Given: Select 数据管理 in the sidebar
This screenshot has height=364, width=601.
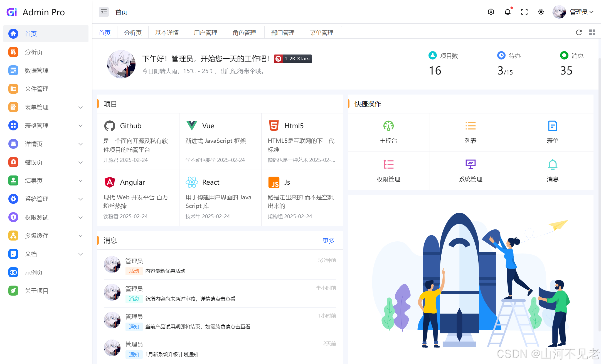Looking at the screenshot, I should coord(37,71).
